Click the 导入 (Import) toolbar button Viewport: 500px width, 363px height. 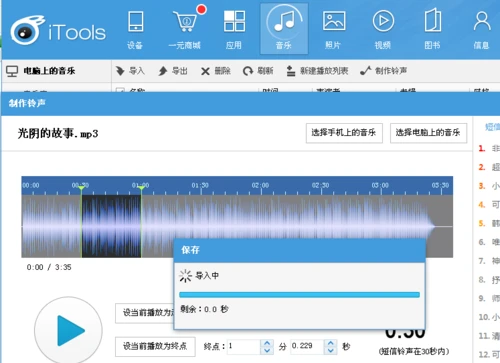[130, 71]
